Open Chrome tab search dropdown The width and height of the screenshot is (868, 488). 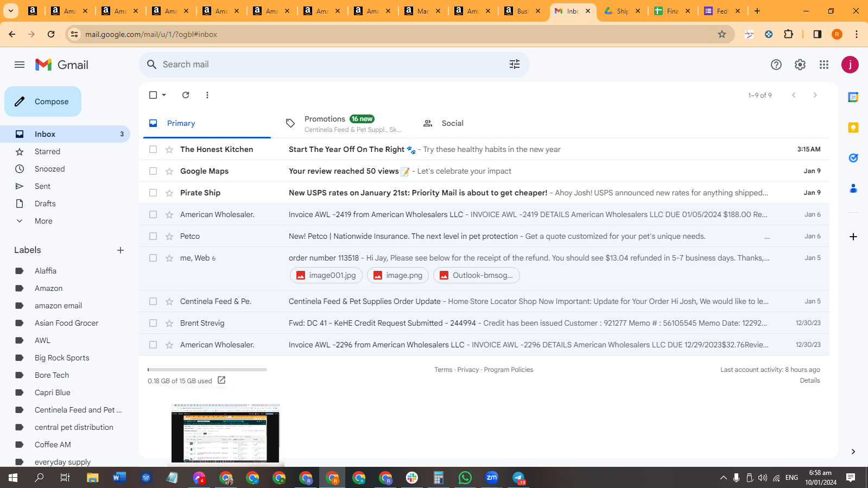[10, 11]
